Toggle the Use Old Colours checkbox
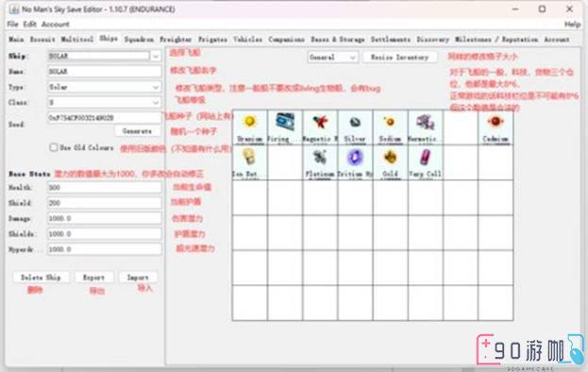The image size is (588, 372). point(53,147)
